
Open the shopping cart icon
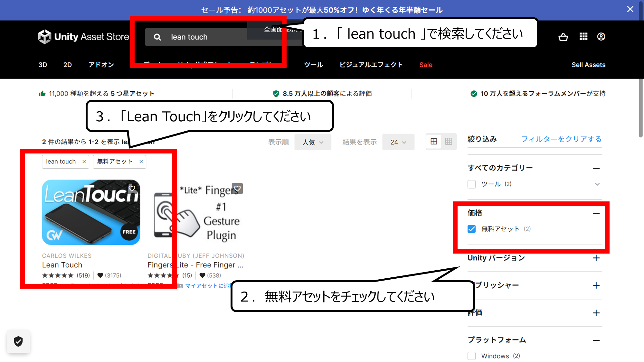pyautogui.click(x=563, y=37)
